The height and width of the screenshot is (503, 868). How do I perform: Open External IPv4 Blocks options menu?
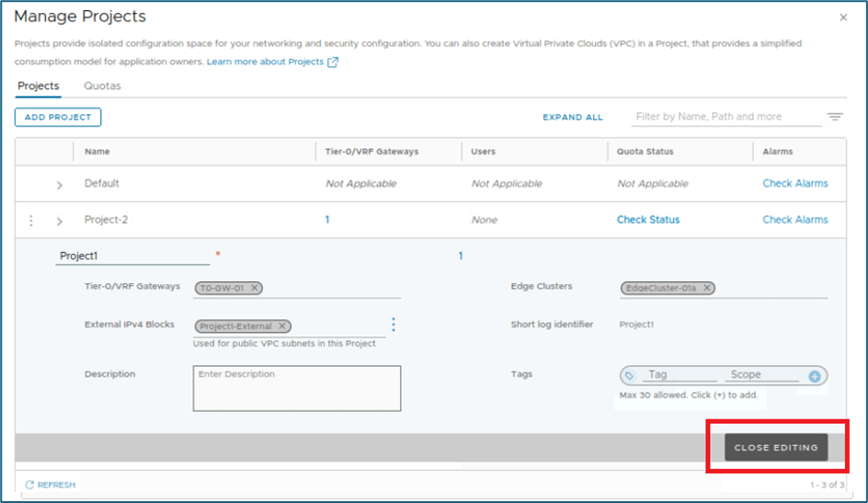click(394, 325)
